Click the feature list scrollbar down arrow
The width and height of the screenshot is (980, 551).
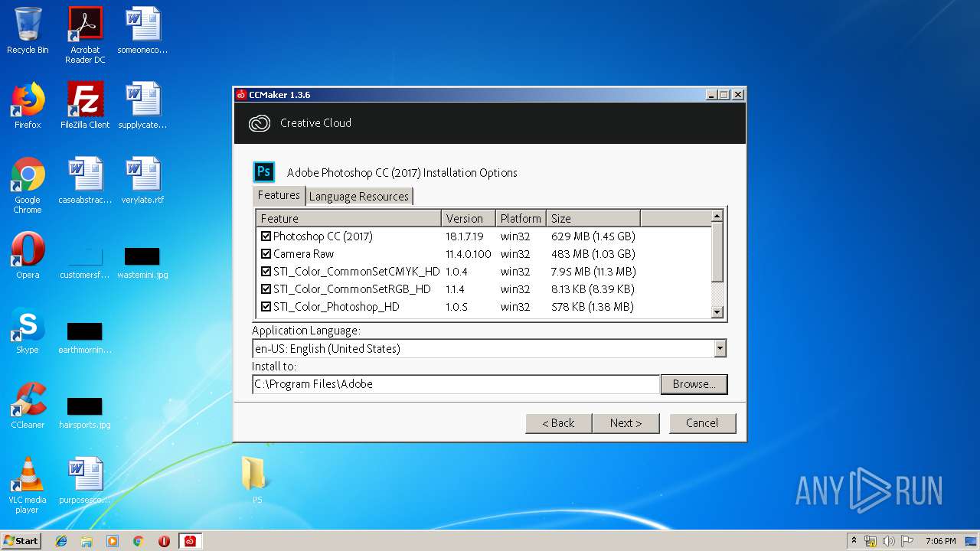point(717,312)
